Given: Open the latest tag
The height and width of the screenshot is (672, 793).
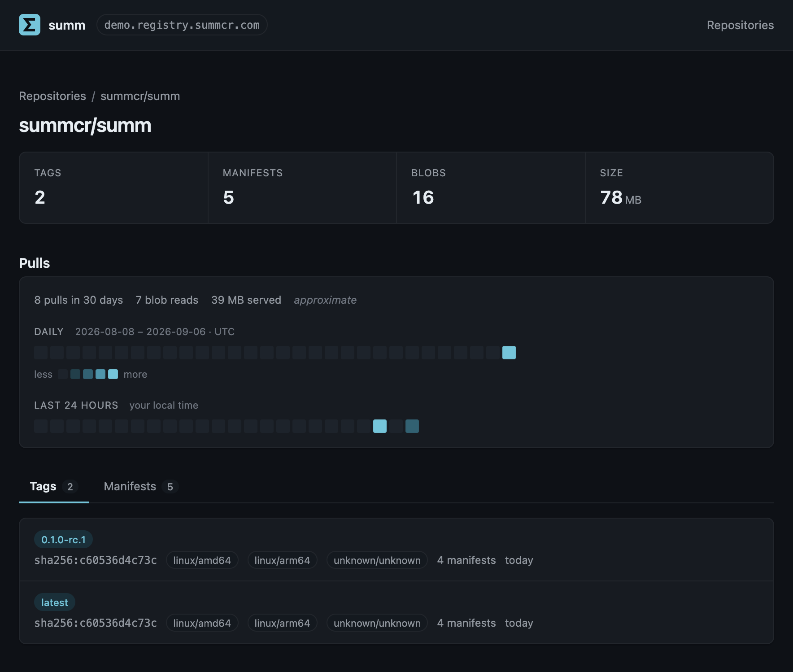Looking at the screenshot, I should click(55, 602).
